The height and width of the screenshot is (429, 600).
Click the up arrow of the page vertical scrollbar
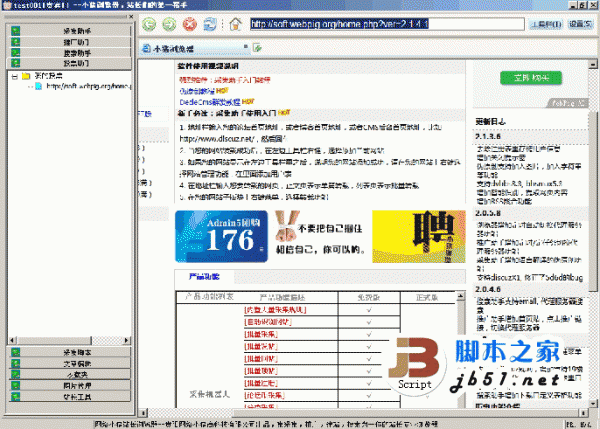pyautogui.click(x=593, y=64)
